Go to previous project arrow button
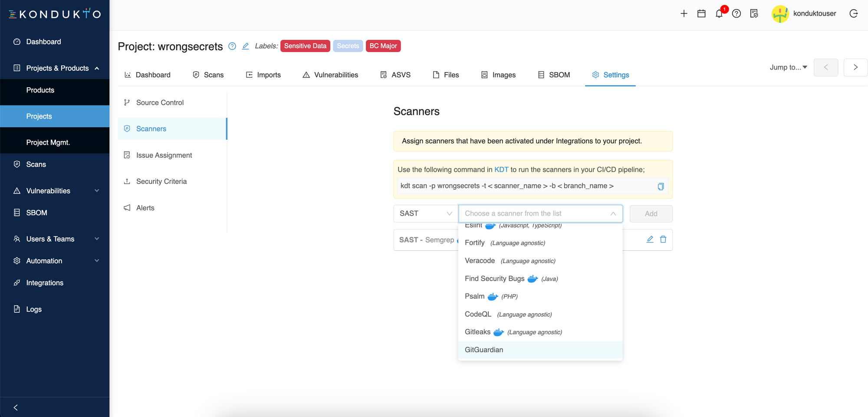The height and width of the screenshot is (417, 868). coord(826,67)
